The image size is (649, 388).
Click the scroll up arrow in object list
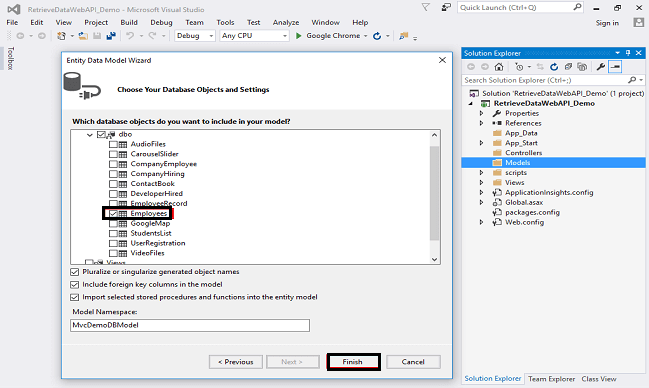tap(434, 135)
